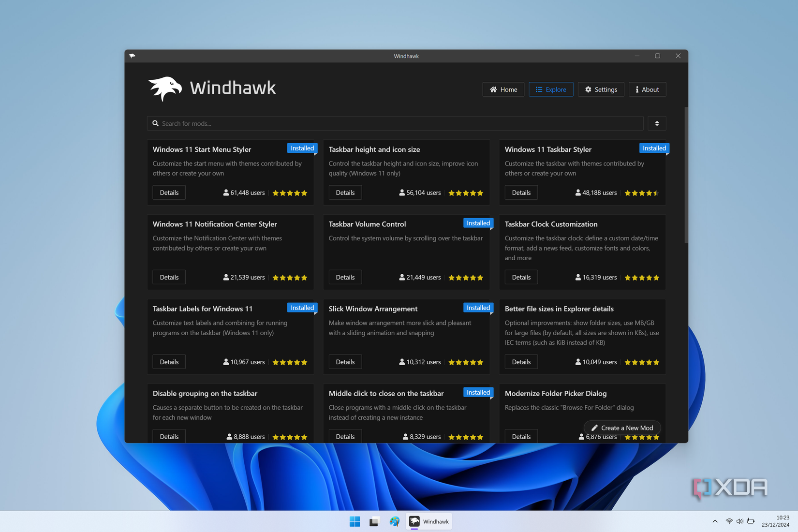Click Create a New Mod
This screenshot has width=798, height=532.
622,428
